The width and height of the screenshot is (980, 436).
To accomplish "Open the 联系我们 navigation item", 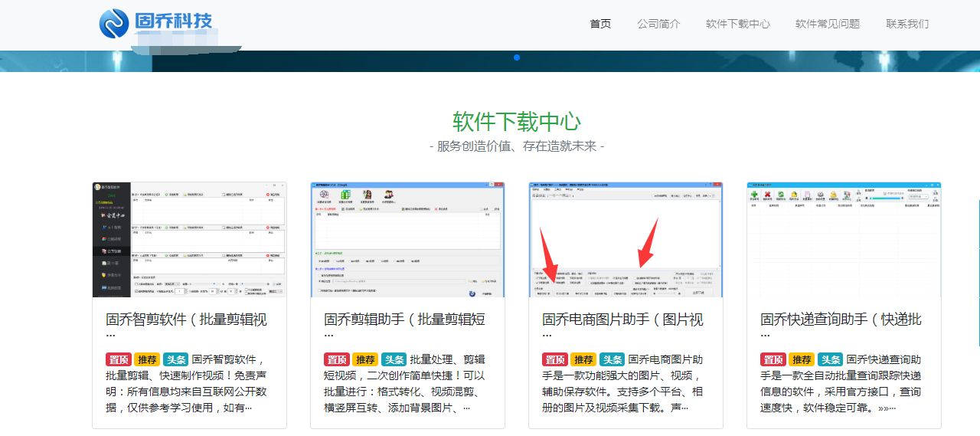I will 907,24.
